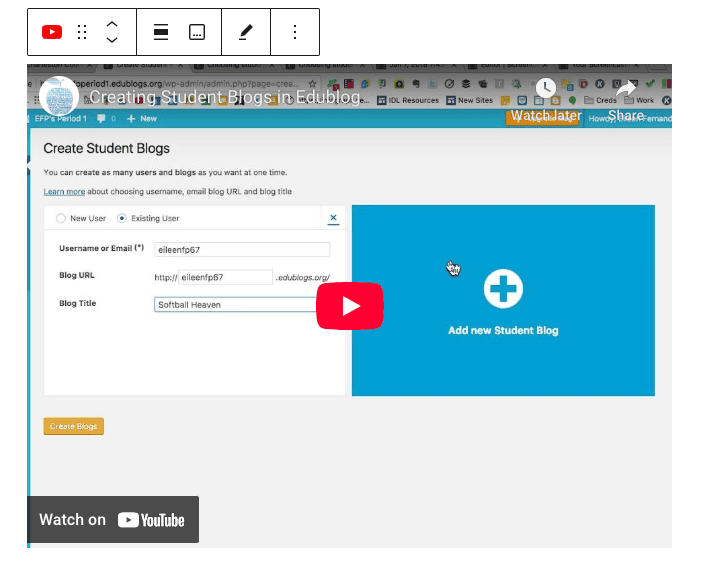This screenshot has height=569, width=712.
Task: Click the Add new Student Blog plus icon
Action: click(x=503, y=288)
